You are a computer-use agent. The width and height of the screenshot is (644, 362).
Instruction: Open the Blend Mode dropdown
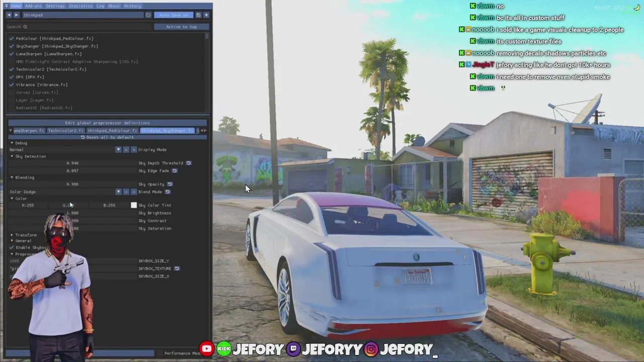point(118,192)
